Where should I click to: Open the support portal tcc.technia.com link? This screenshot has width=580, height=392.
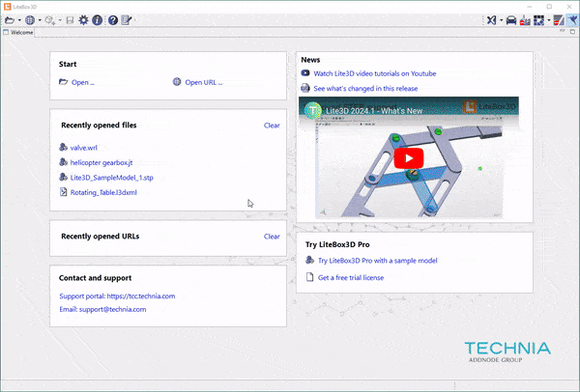(x=117, y=296)
